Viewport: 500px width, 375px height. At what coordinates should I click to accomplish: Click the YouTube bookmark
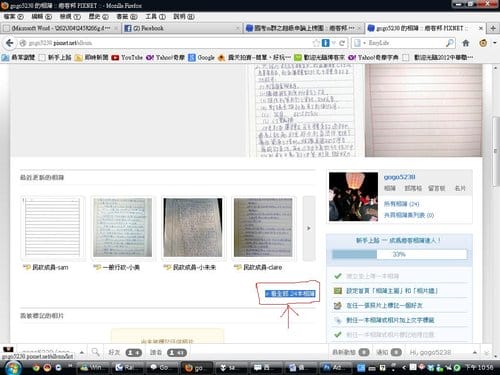pyautogui.click(x=127, y=57)
